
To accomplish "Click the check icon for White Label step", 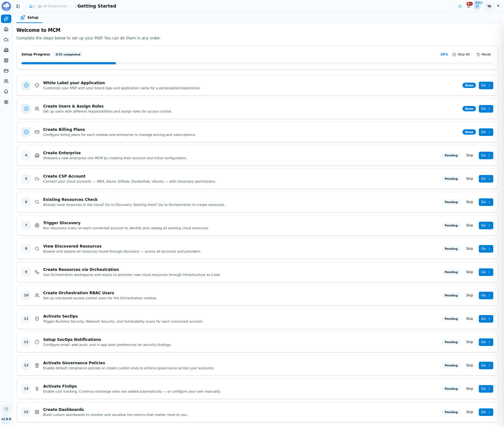I will click(x=26, y=85).
